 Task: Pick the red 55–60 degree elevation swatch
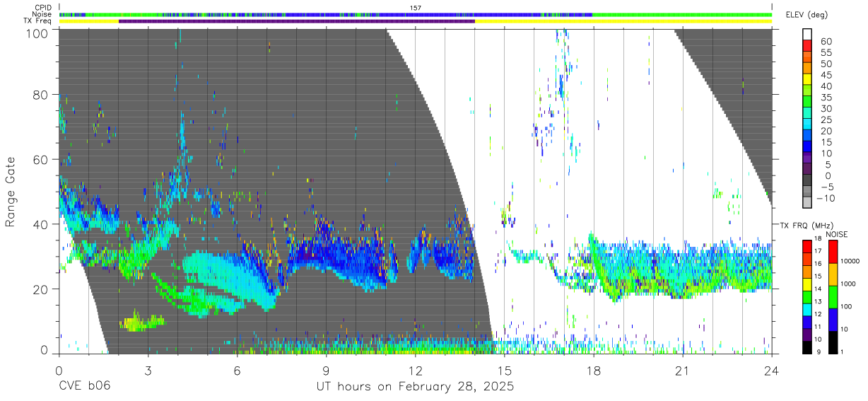(808, 46)
